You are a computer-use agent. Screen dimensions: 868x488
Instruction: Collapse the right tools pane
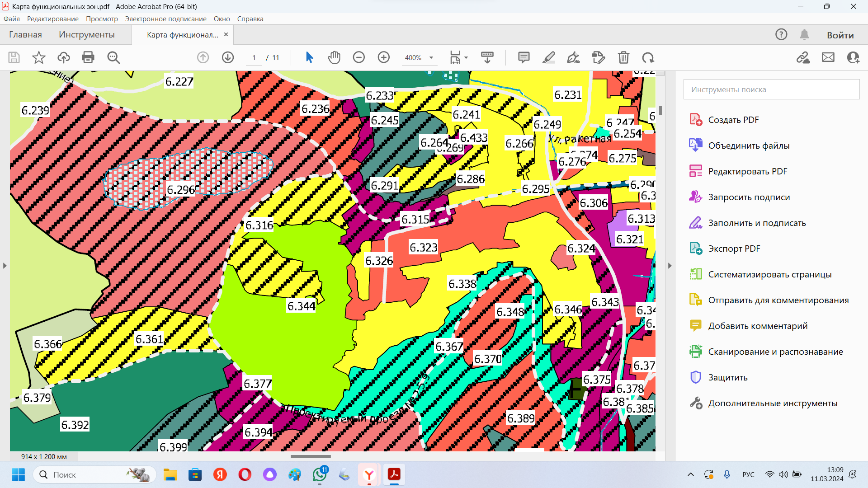tap(670, 266)
